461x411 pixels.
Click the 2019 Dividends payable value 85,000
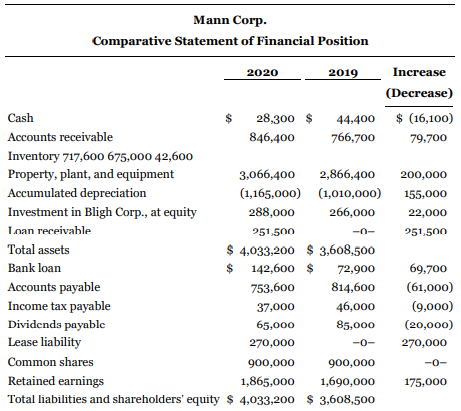[x=355, y=325]
